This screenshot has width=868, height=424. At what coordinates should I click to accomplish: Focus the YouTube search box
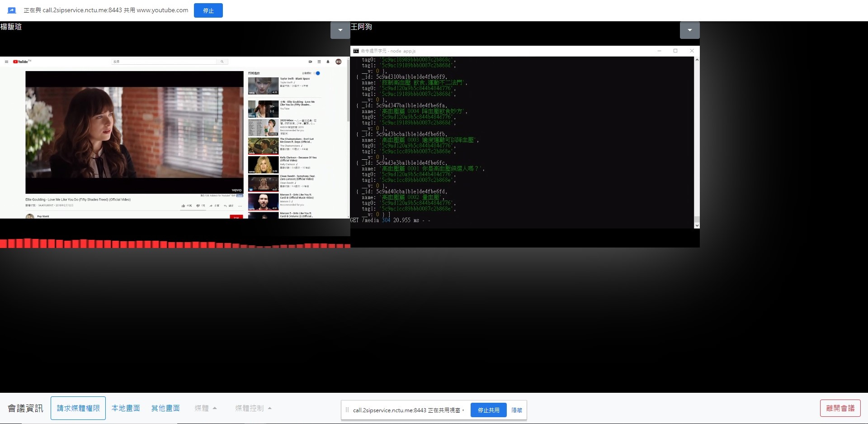164,62
